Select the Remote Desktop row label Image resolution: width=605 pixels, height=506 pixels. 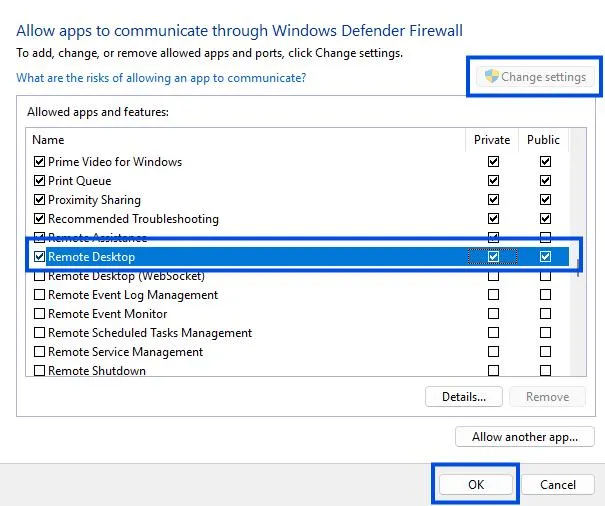91,257
